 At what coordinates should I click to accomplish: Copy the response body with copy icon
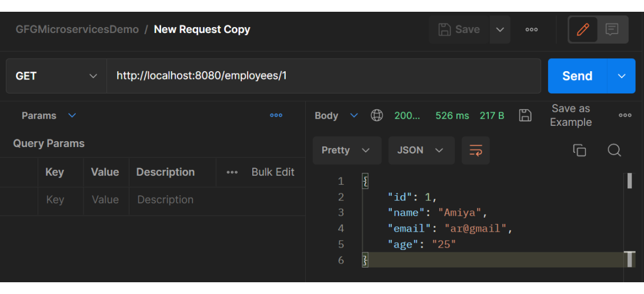point(579,151)
